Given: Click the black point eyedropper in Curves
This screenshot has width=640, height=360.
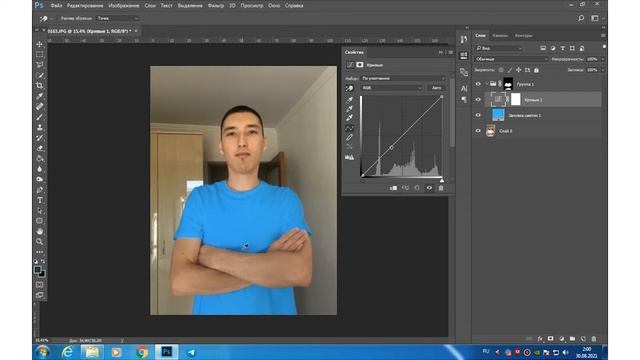Looking at the screenshot, I should (x=350, y=99).
